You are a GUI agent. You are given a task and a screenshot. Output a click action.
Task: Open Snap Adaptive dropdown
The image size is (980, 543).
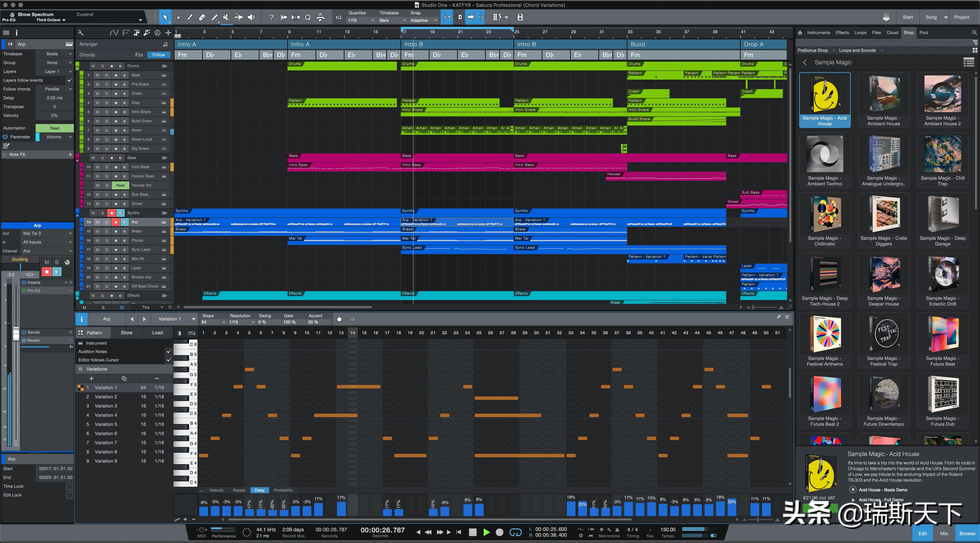click(x=424, y=20)
